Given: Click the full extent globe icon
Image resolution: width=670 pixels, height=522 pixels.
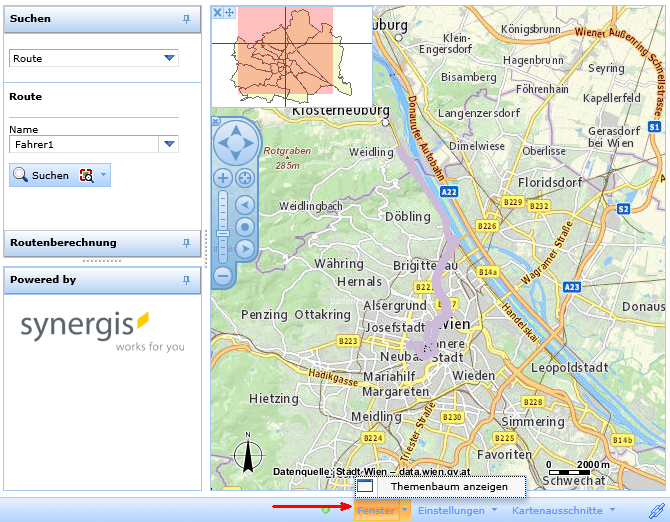Looking at the screenshot, I should [x=245, y=178].
